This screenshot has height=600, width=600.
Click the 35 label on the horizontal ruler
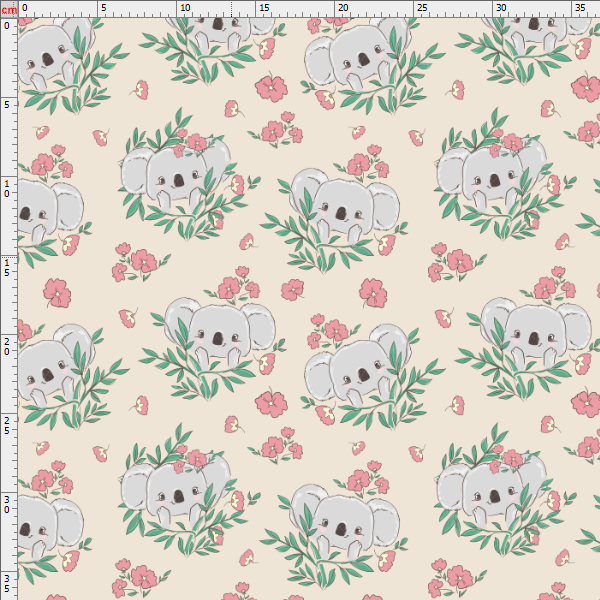[580, 7]
